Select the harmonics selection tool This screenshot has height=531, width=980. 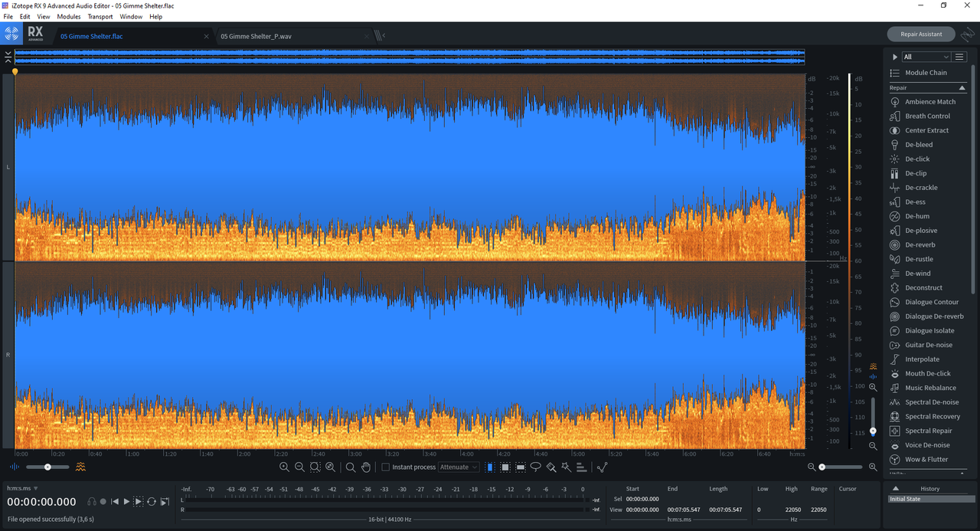581,467
